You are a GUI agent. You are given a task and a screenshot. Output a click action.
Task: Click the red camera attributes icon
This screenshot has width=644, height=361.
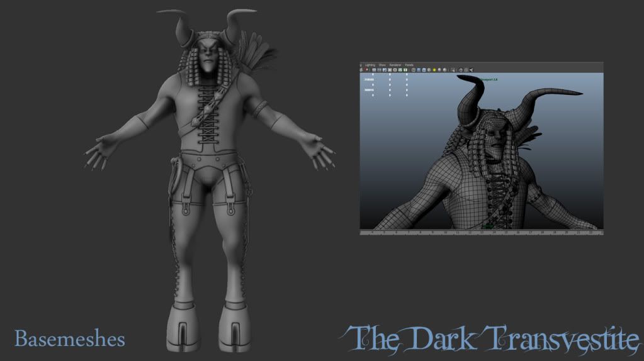coord(367,70)
